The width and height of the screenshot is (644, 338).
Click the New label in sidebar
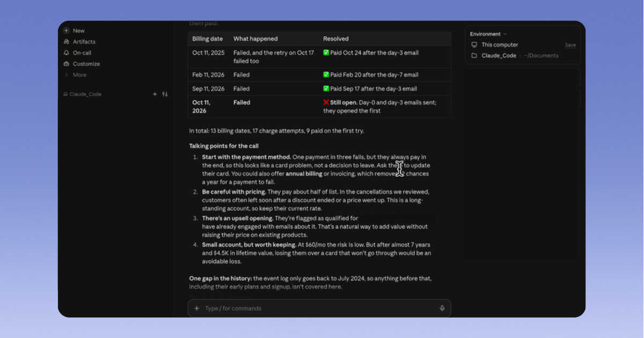79,31
